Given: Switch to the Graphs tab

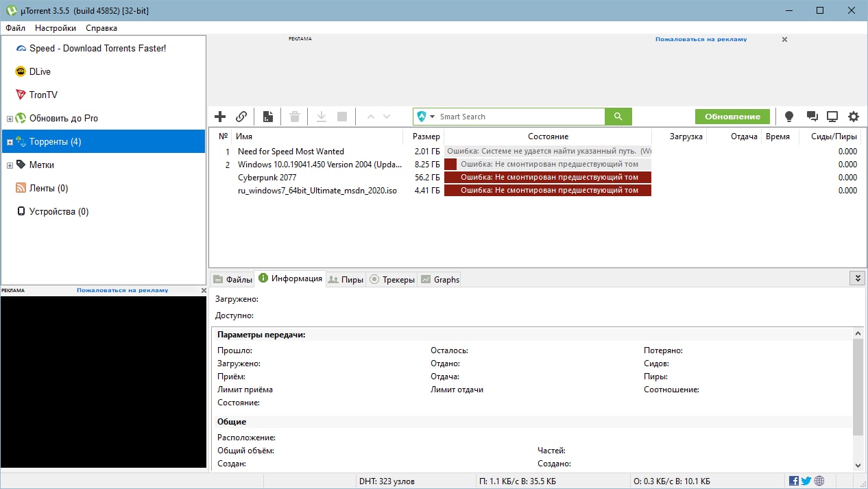Looking at the screenshot, I should click(x=439, y=279).
